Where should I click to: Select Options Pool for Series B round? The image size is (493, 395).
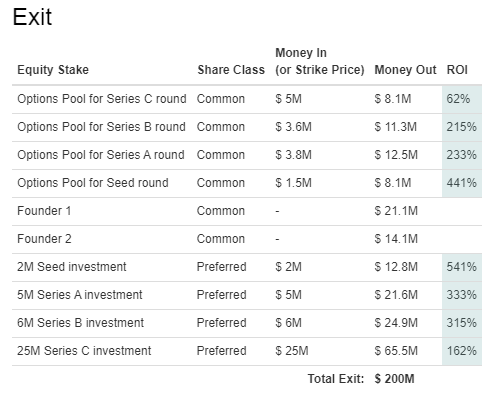(101, 127)
